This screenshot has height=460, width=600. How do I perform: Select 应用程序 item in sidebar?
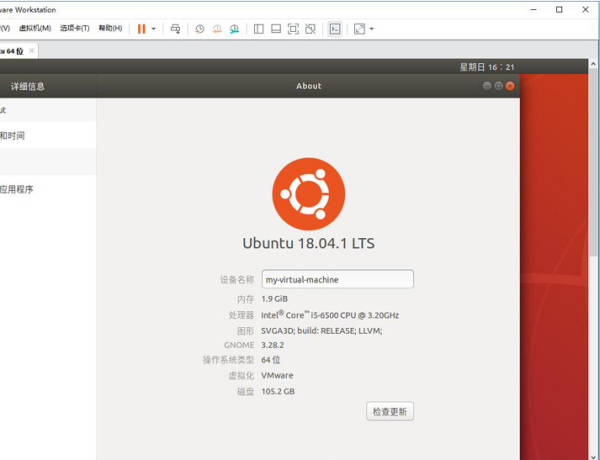point(48,189)
